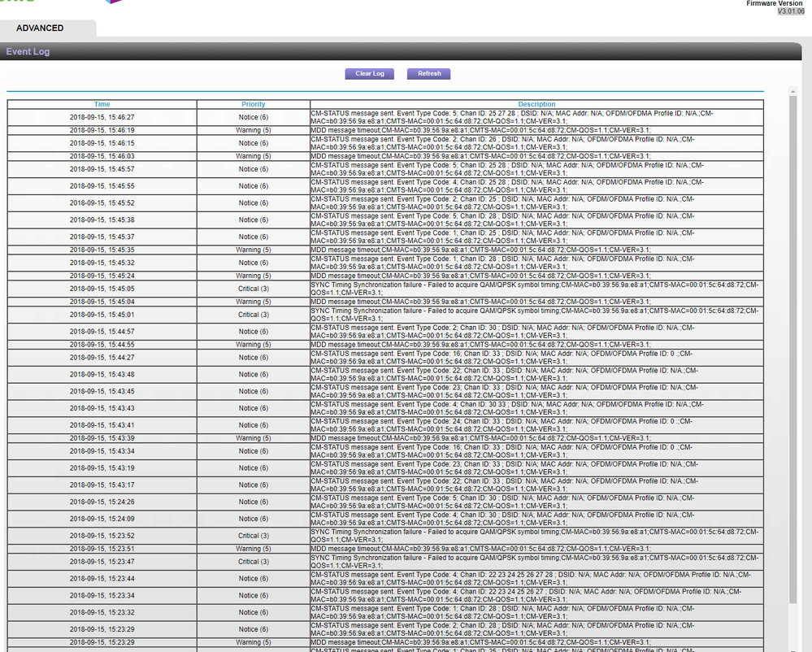Click the Event Log title bar
The image size is (812, 652).
point(28,50)
